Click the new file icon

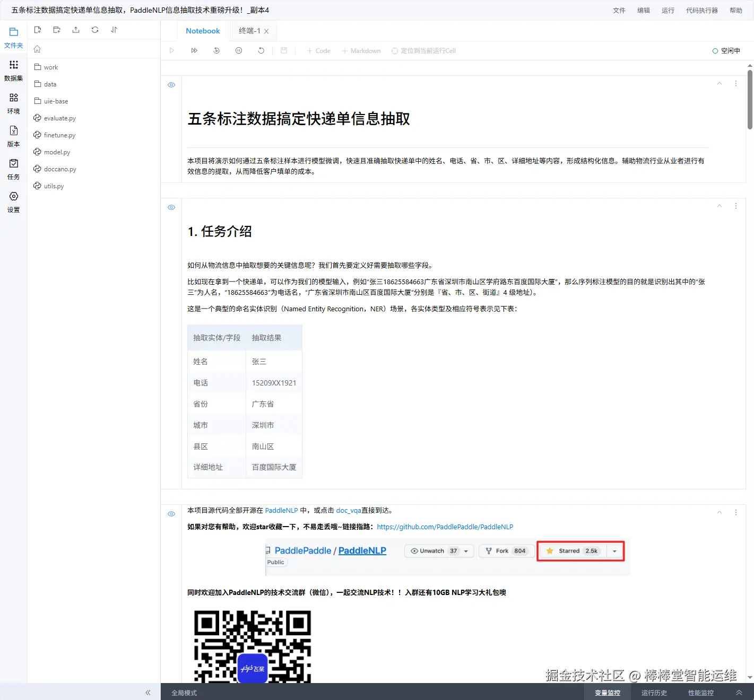coord(38,30)
